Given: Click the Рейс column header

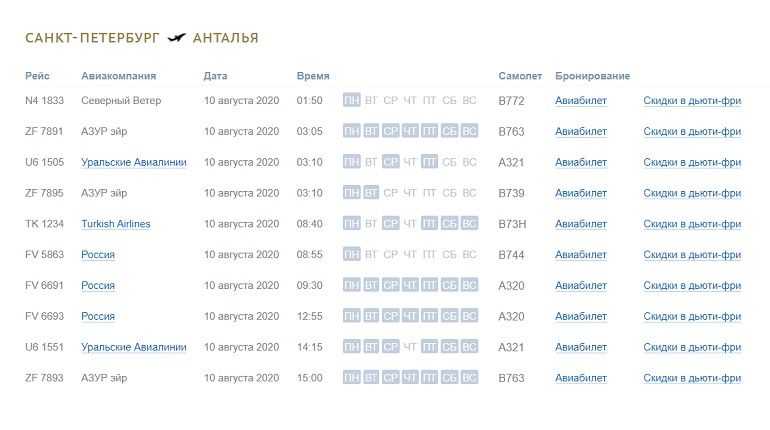Looking at the screenshot, I should click(x=37, y=76).
